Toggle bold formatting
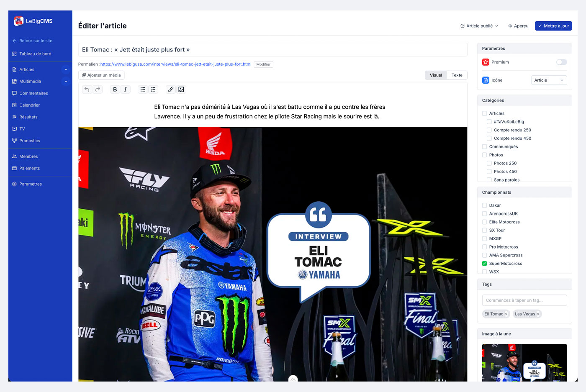 click(115, 90)
